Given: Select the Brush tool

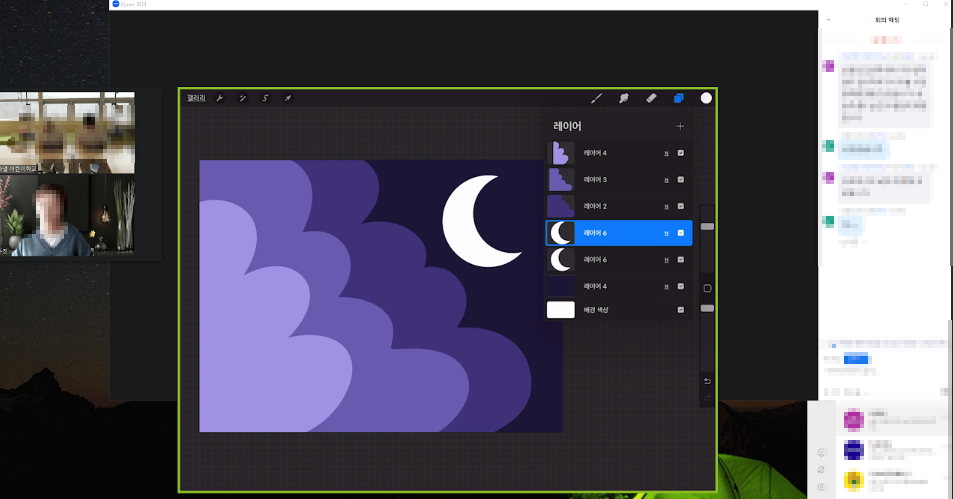Looking at the screenshot, I should click(597, 98).
